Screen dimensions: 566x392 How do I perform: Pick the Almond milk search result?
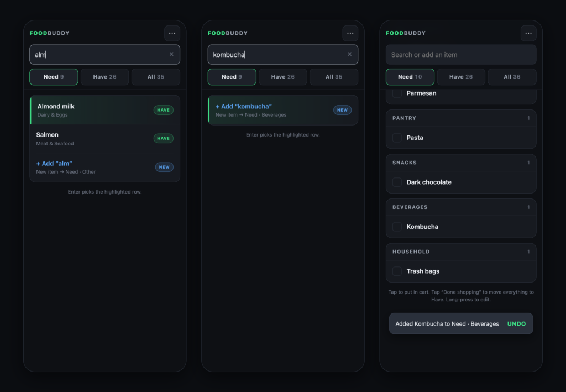(x=104, y=110)
